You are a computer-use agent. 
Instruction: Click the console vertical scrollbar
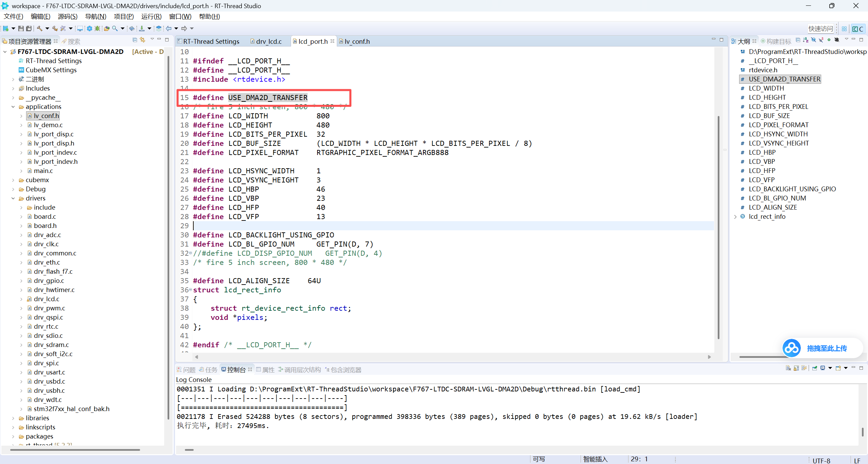coord(863,432)
